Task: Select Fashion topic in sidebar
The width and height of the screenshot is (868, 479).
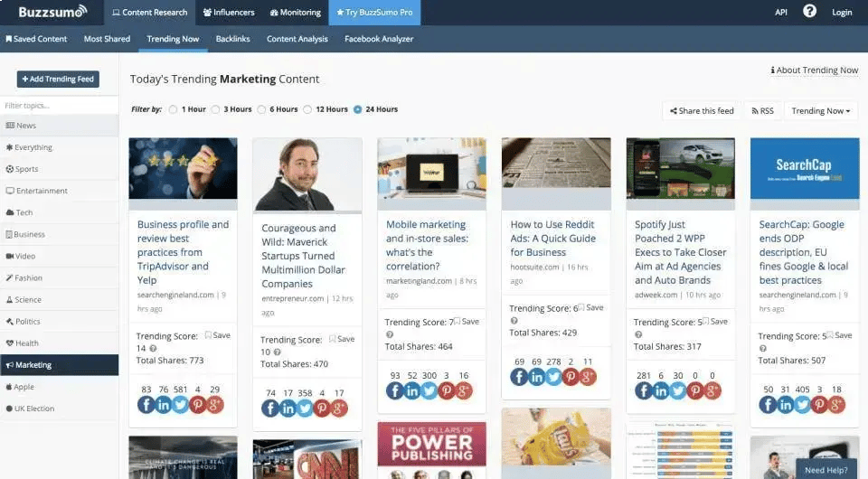Action: 60,277
